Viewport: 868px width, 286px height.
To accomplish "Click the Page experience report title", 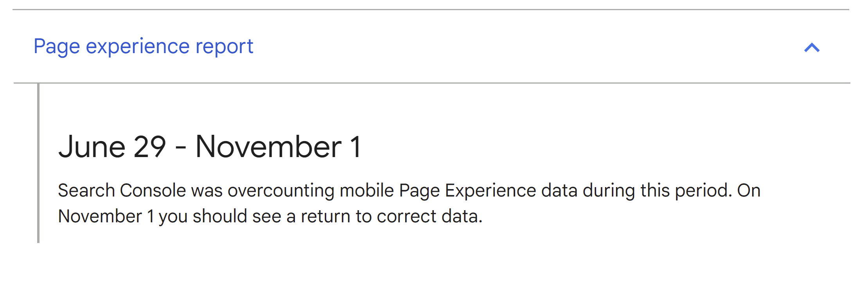I will coord(143,46).
